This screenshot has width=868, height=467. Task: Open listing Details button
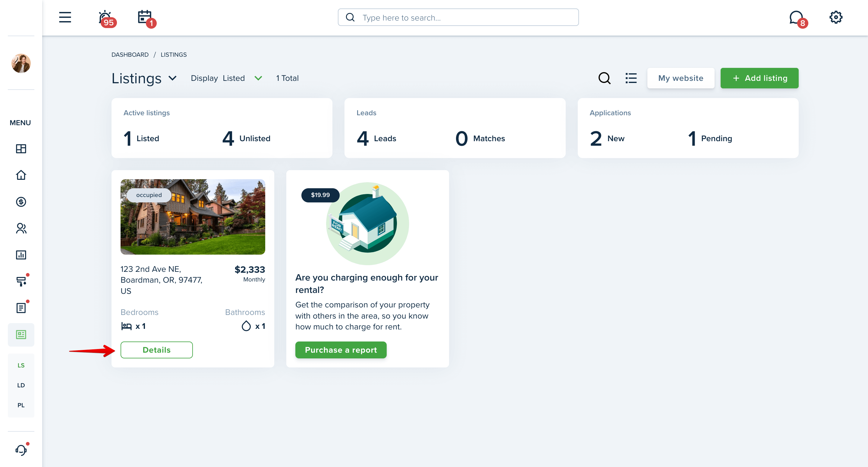point(157,350)
